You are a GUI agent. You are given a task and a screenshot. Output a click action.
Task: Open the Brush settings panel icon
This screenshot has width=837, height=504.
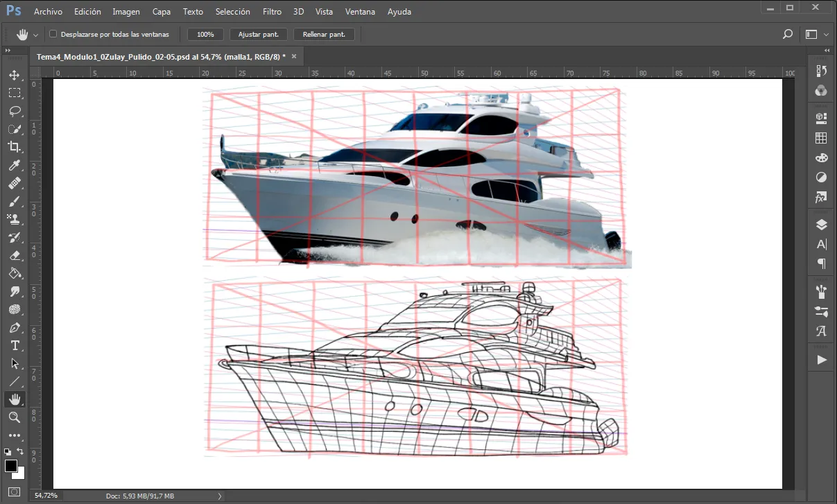822,311
